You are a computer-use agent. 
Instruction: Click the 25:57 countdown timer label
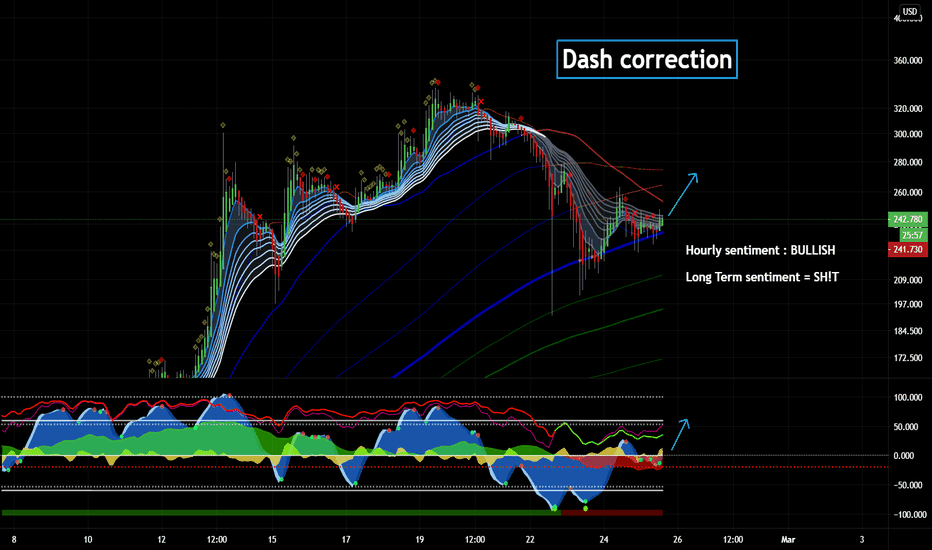[x=912, y=235]
